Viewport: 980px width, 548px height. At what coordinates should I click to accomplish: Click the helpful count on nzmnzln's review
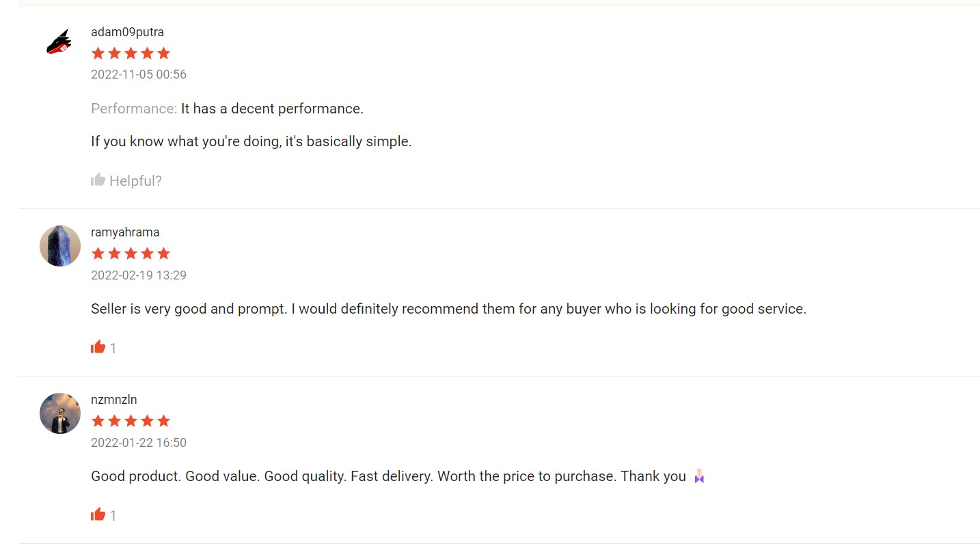click(x=113, y=516)
